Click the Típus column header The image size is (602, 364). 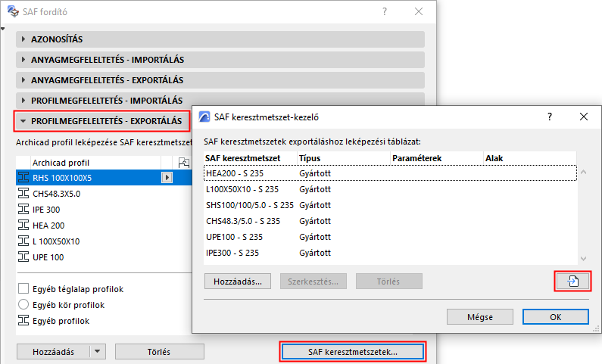(x=344, y=158)
